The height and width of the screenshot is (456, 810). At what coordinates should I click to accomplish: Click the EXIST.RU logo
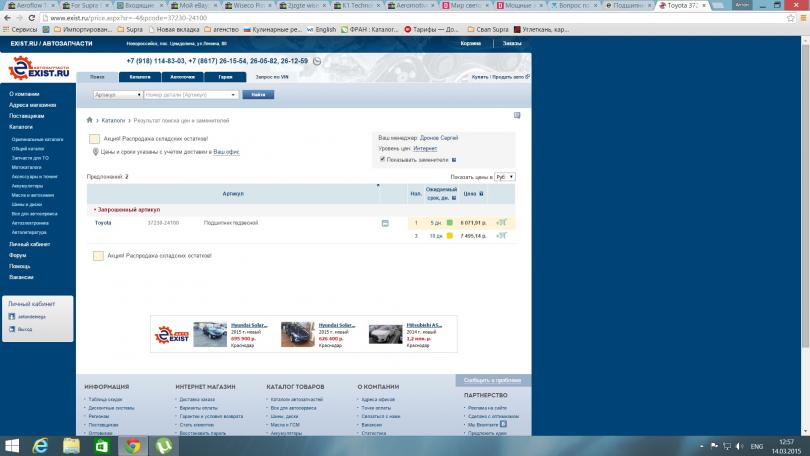tap(39, 68)
